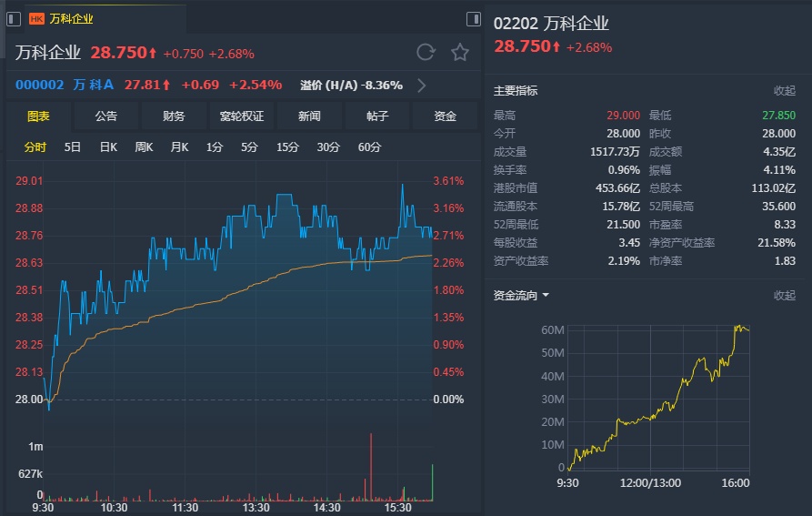Switch to the 财务 tab
The height and width of the screenshot is (516, 812).
point(174,116)
